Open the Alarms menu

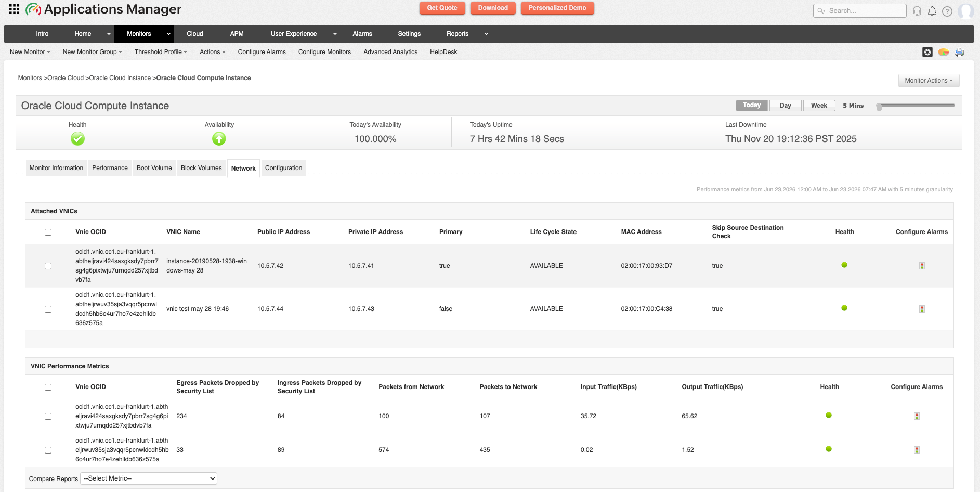(x=362, y=34)
